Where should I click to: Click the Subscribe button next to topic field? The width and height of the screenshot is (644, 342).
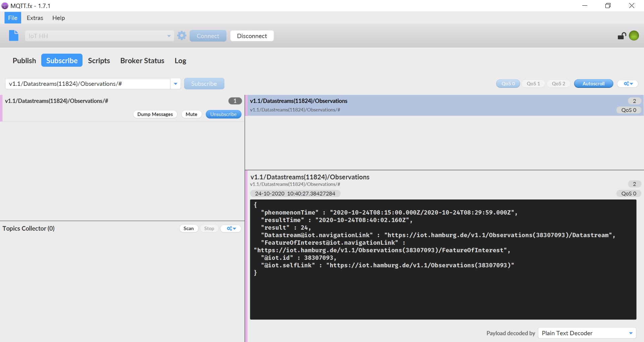pyautogui.click(x=204, y=84)
